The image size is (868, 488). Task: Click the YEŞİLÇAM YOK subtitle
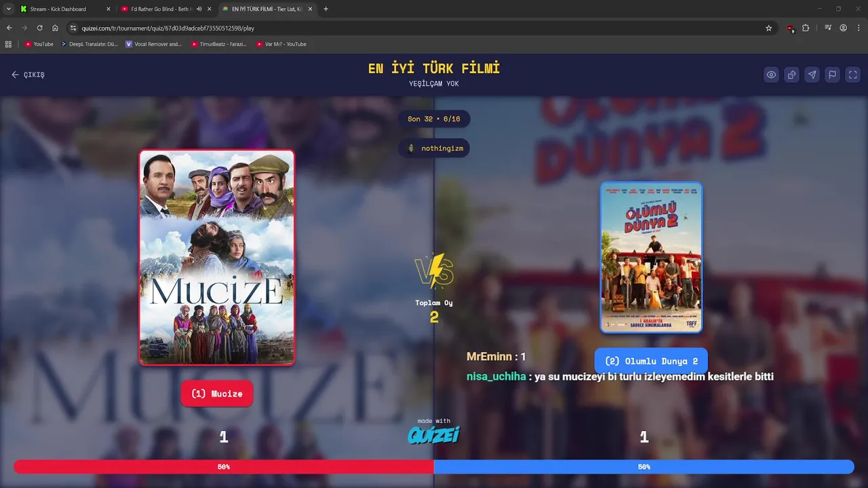tap(434, 83)
